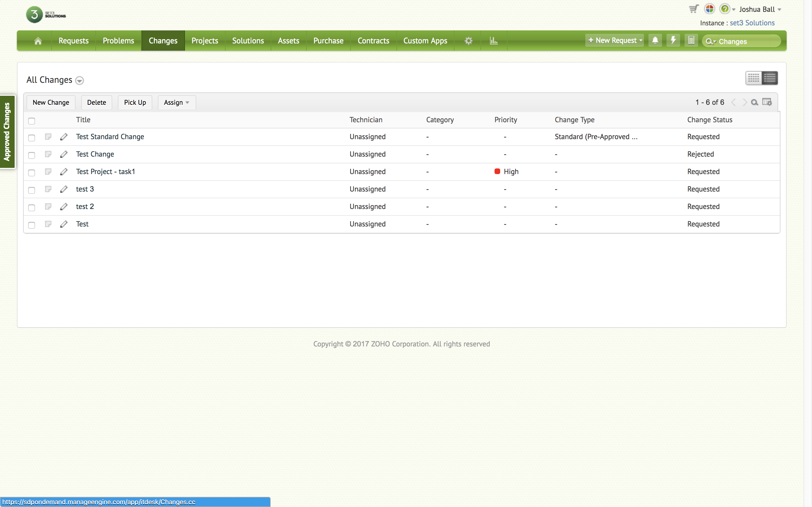Click the home icon in the navigation bar
Viewport: 812px width, 507px height.
click(x=38, y=41)
